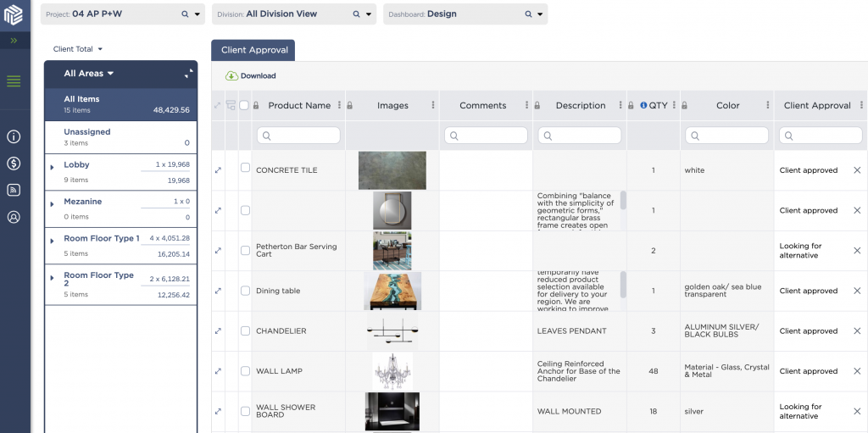
Task: Clear Client approval for CONCRETE TILE
Action: 857,170
